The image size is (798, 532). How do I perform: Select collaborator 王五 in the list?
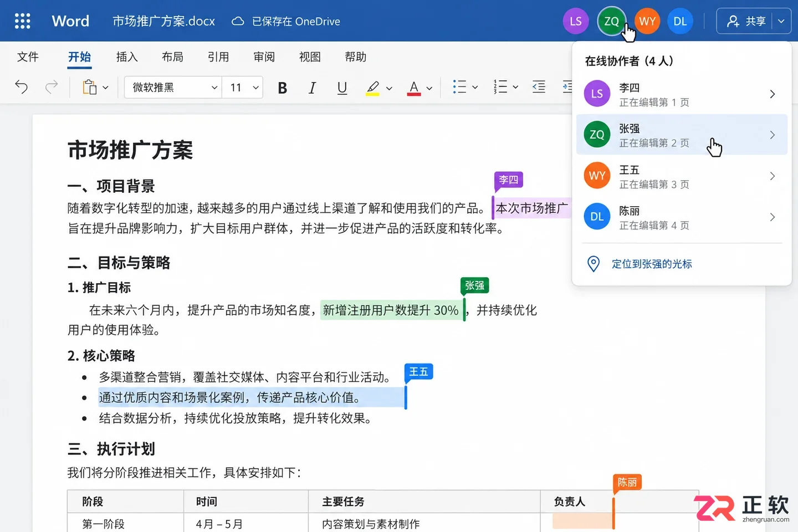tap(682, 176)
